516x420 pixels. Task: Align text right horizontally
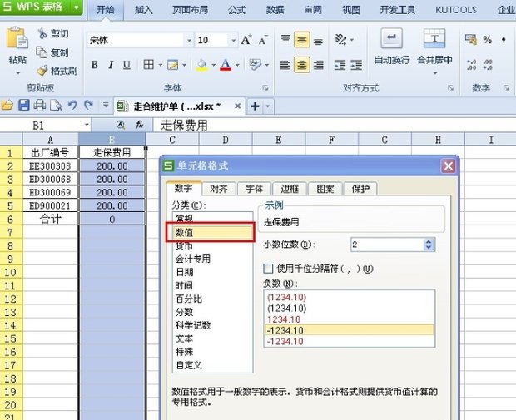318,65
